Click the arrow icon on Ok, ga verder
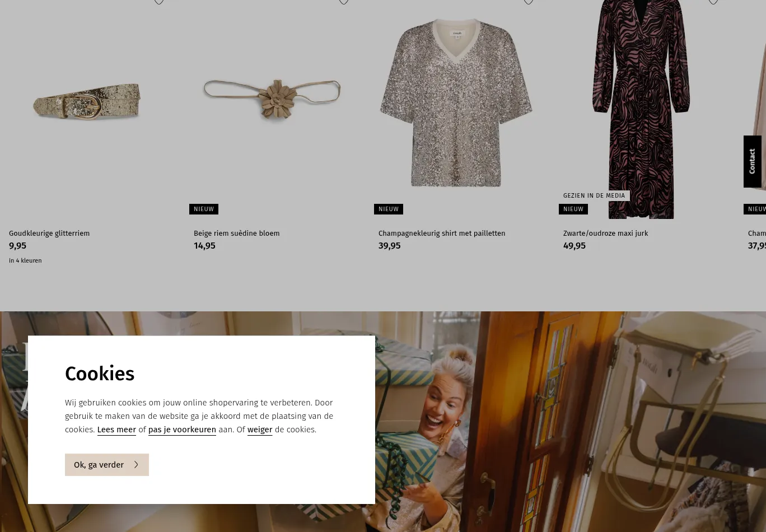The image size is (766, 532). click(136, 465)
